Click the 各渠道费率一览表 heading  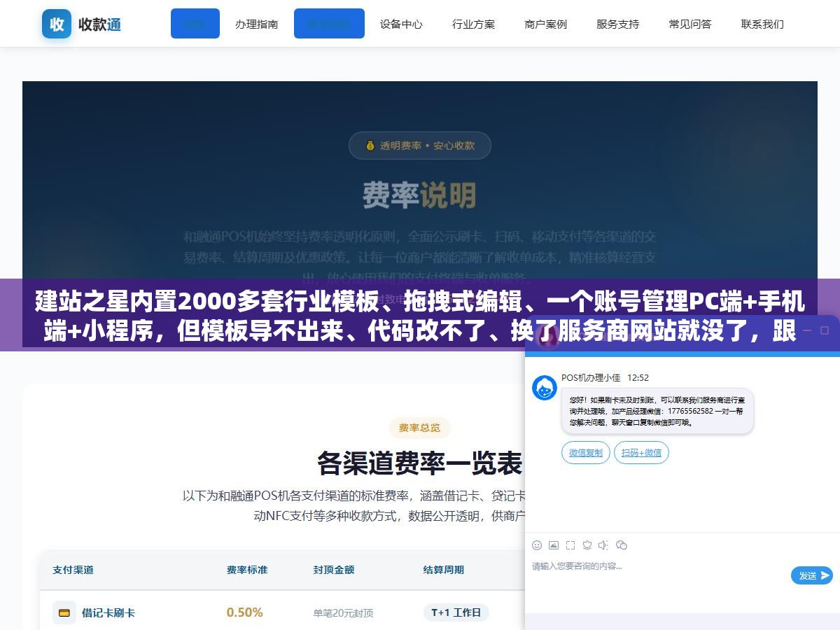point(420,463)
